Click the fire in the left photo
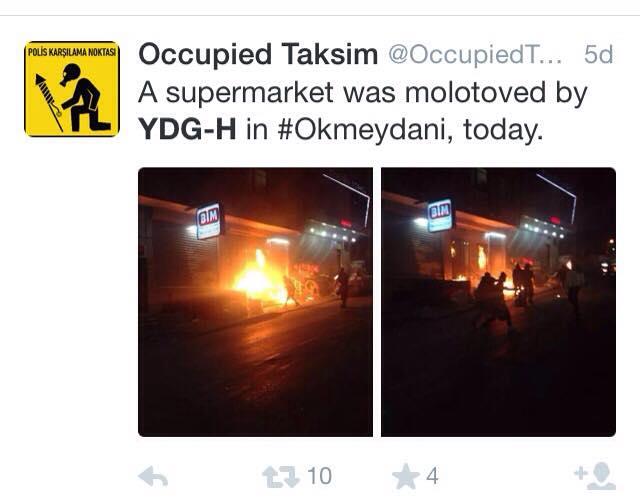The height and width of the screenshot is (501, 640). coord(258,279)
